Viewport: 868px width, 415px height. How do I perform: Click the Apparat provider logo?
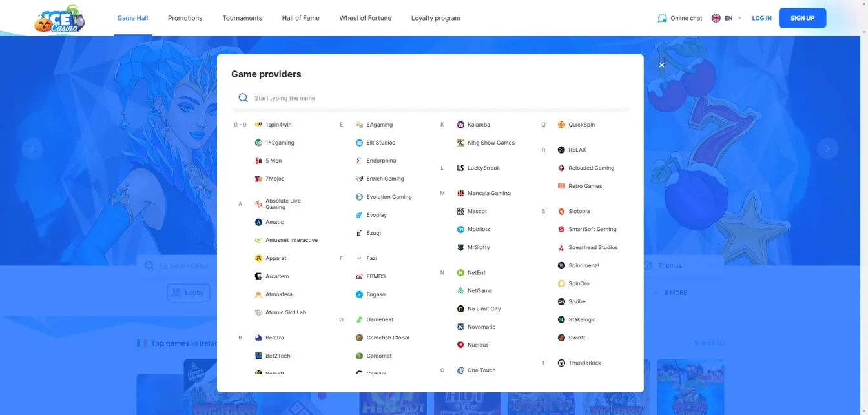coord(258,258)
